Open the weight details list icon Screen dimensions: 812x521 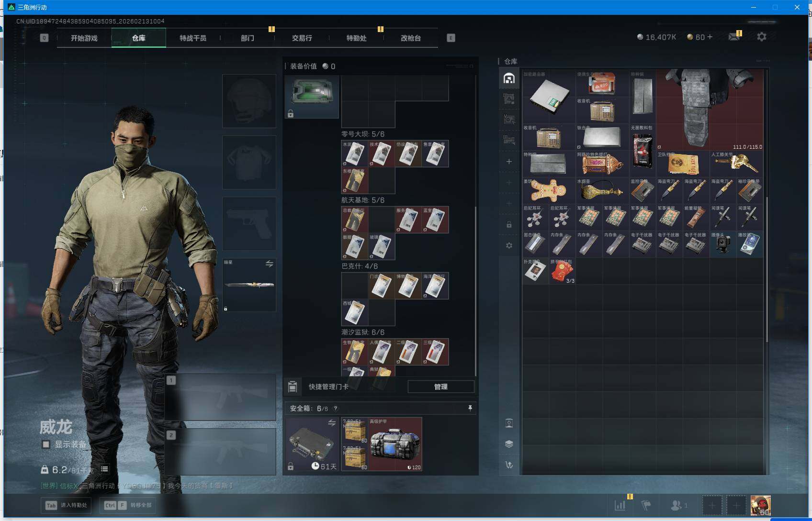104,469
